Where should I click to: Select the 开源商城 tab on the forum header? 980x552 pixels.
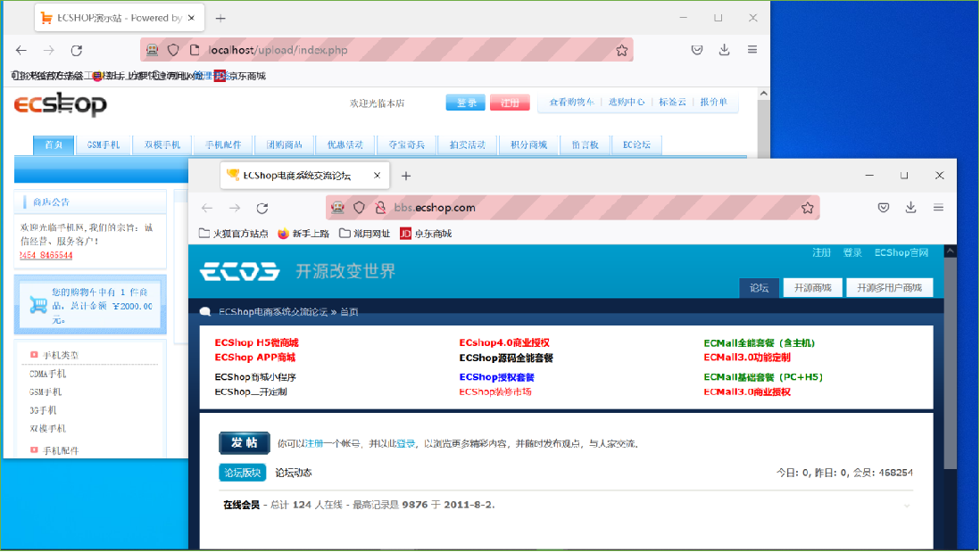pyautogui.click(x=812, y=288)
